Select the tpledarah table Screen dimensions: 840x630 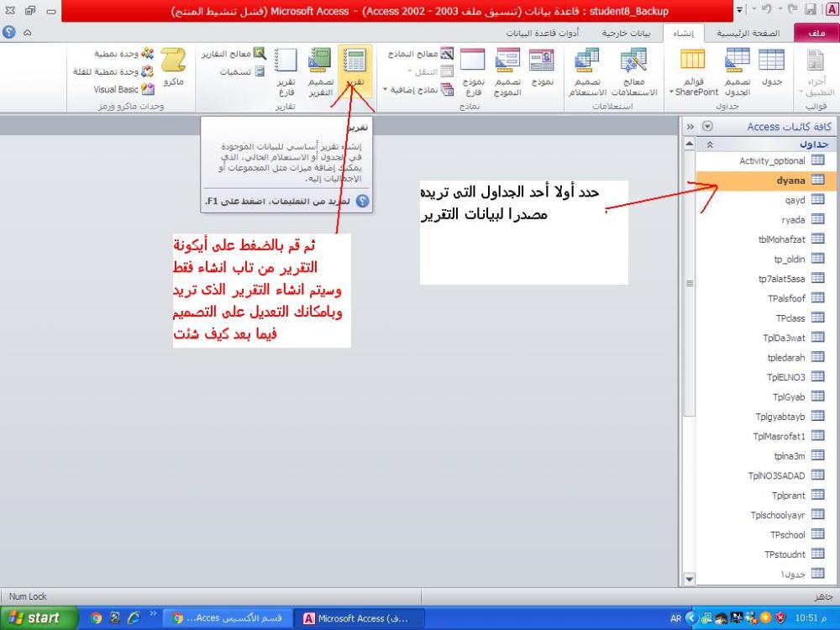pos(766,357)
